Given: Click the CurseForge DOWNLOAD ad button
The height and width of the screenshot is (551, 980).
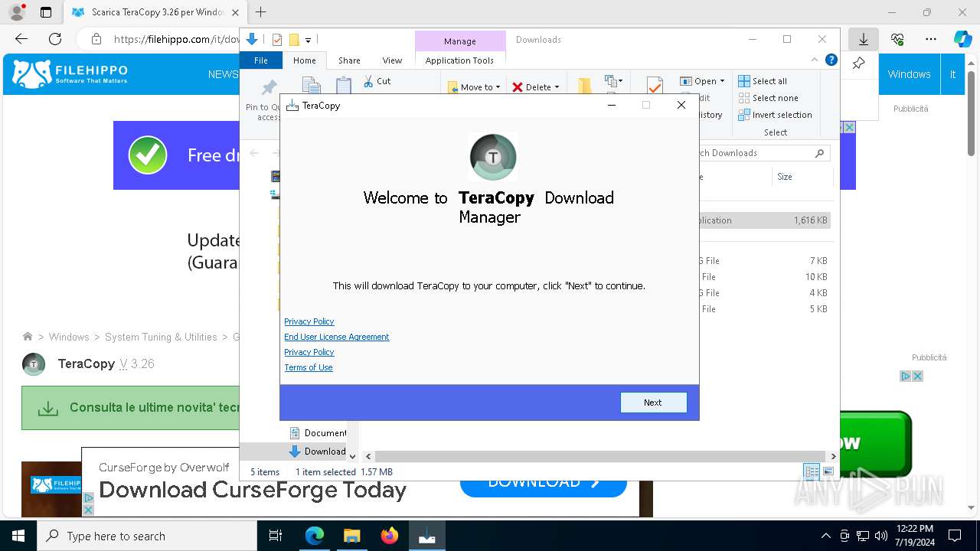Looking at the screenshot, I should click(544, 483).
